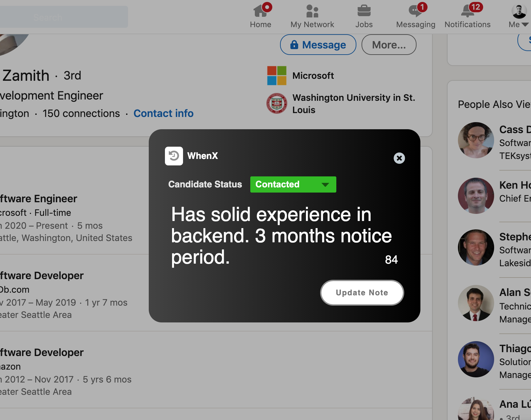Click the Notifications bell icon
This screenshot has height=420, width=531.
(468, 11)
